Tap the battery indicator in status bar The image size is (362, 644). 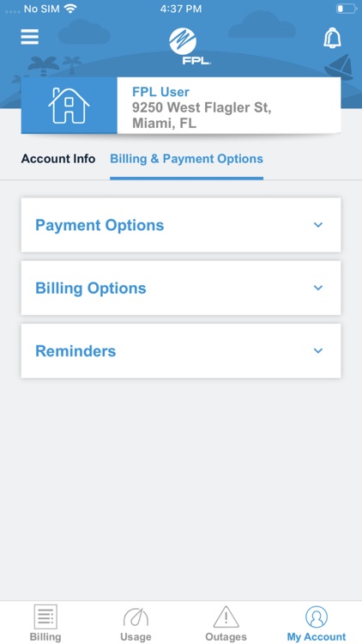[x=347, y=9]
